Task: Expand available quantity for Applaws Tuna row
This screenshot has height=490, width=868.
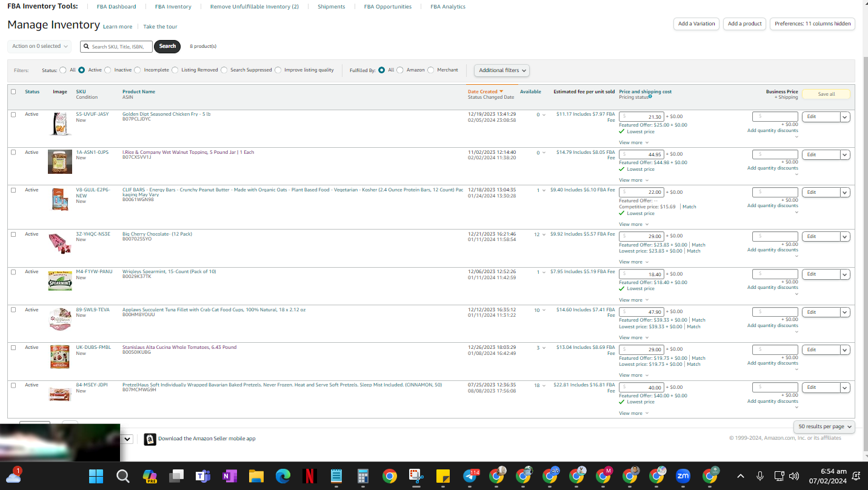Action: 544,310
